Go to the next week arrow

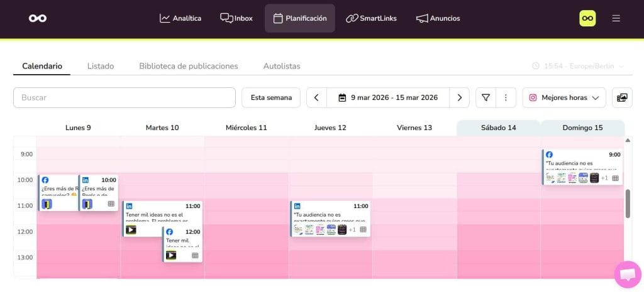[x=459, y=97]
